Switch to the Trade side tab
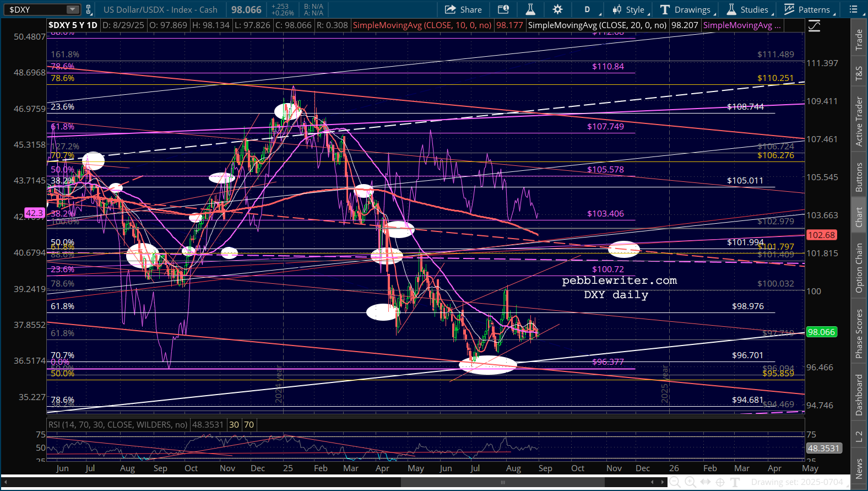 click(x=859, y=40)
